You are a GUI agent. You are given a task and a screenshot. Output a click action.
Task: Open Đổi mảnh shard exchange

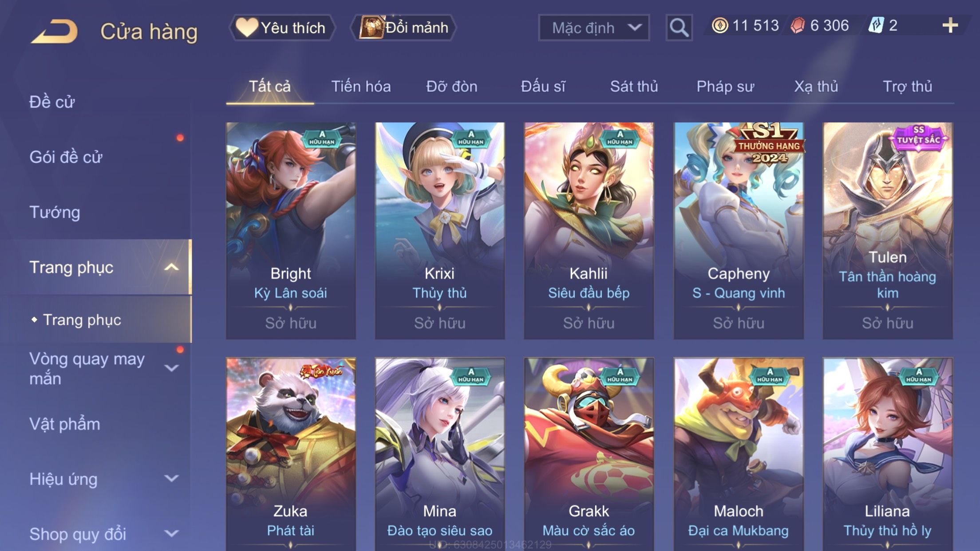(403, 28)
